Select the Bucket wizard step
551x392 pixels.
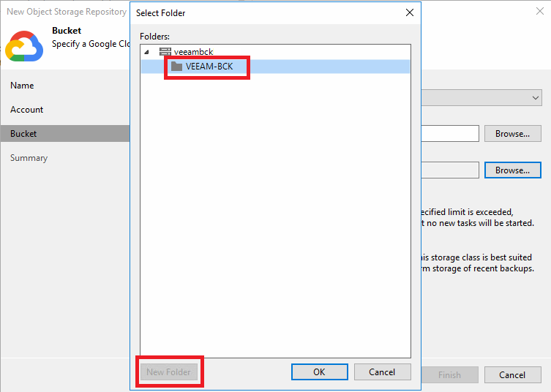pos(65,134)
